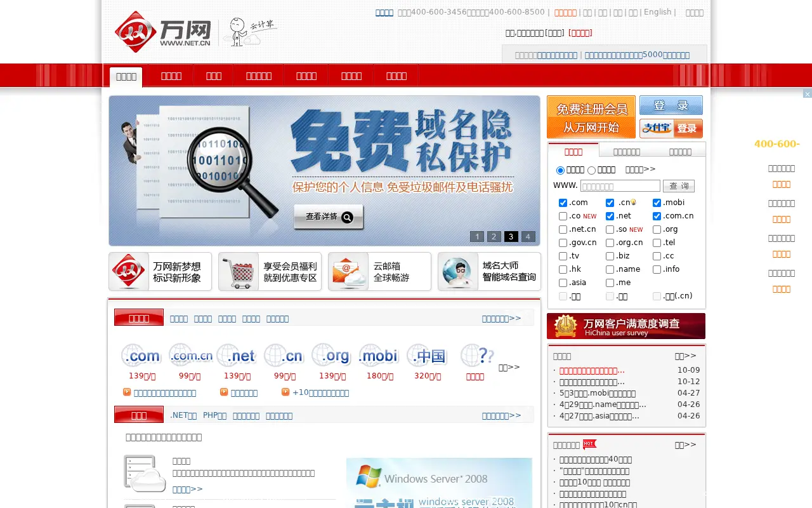
Task: Choose the .net globe icon
Action: (236, 356)
